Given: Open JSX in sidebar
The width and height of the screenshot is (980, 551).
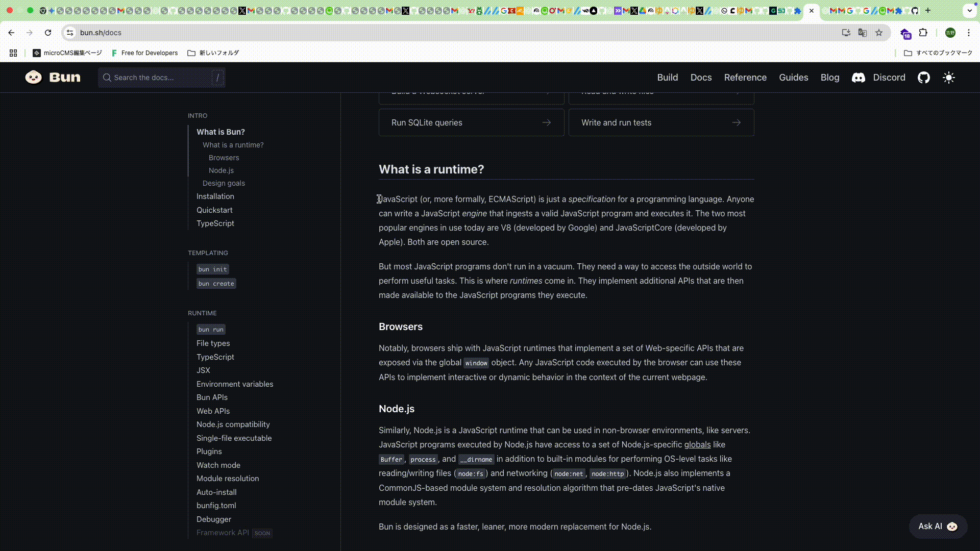Looking at the screenshot, I should click(203, 370).
